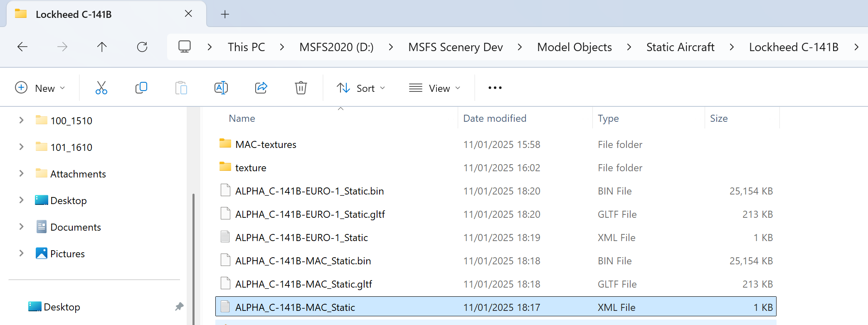Select 101_1610 folder in navigation pane

pos(72,147)
